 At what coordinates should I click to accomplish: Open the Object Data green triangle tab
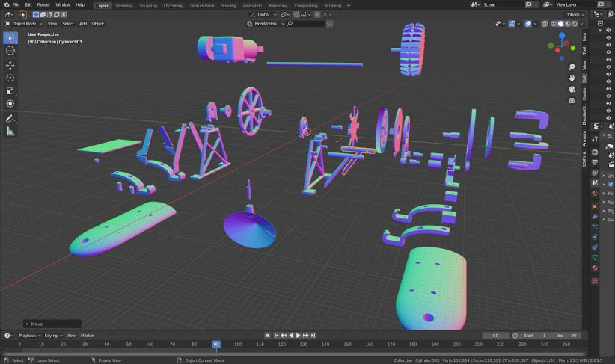coord(595,257)
